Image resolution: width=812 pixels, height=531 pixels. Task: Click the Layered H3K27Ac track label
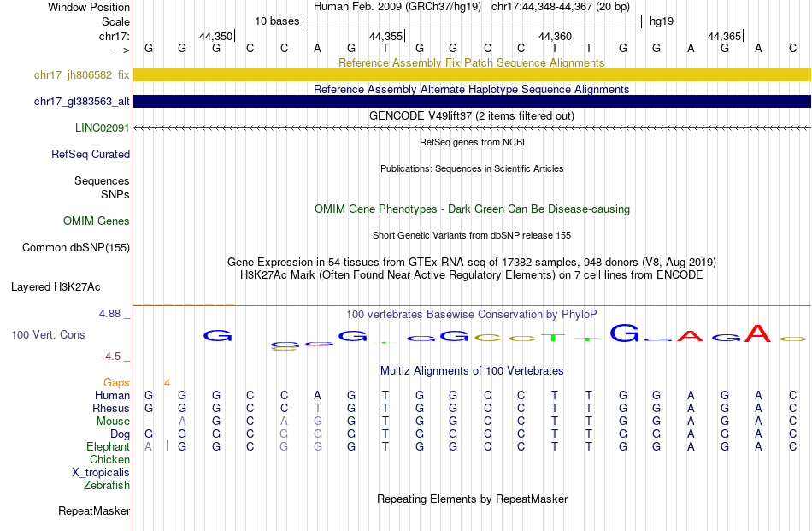(x=56, y=286)
